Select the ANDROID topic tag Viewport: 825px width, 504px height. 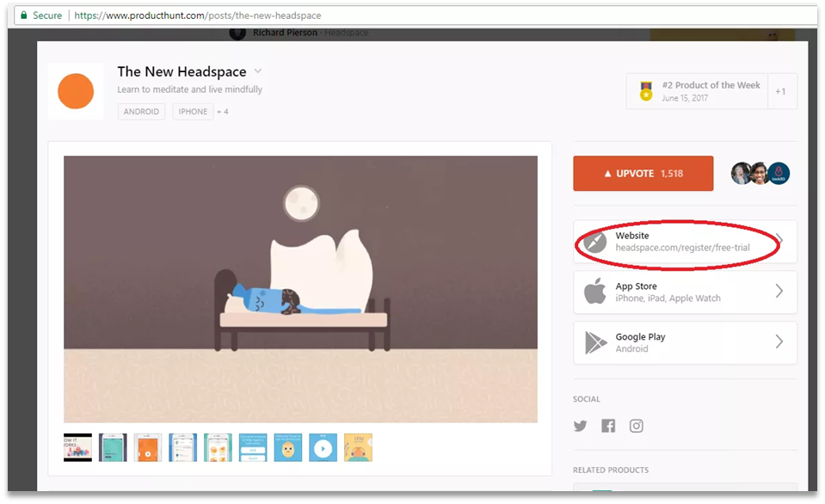(x=141, y=112)
